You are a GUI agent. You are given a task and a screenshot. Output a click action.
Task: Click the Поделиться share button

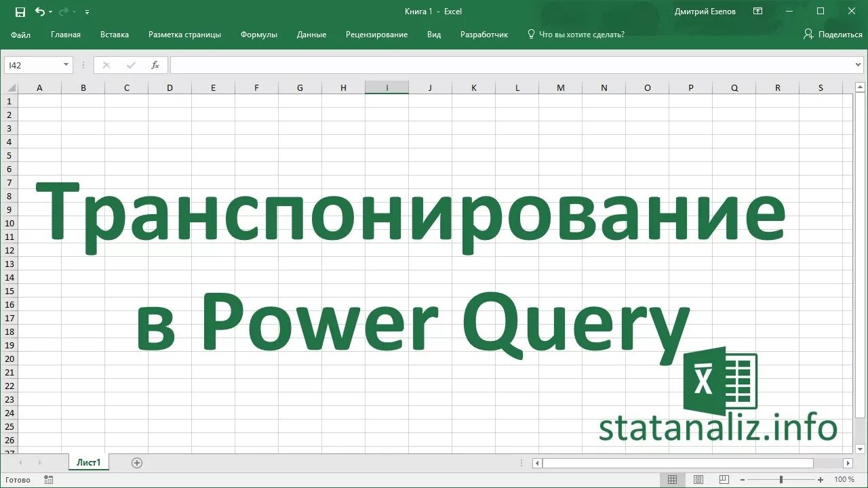pyautogui.click(x=833, y=35)
